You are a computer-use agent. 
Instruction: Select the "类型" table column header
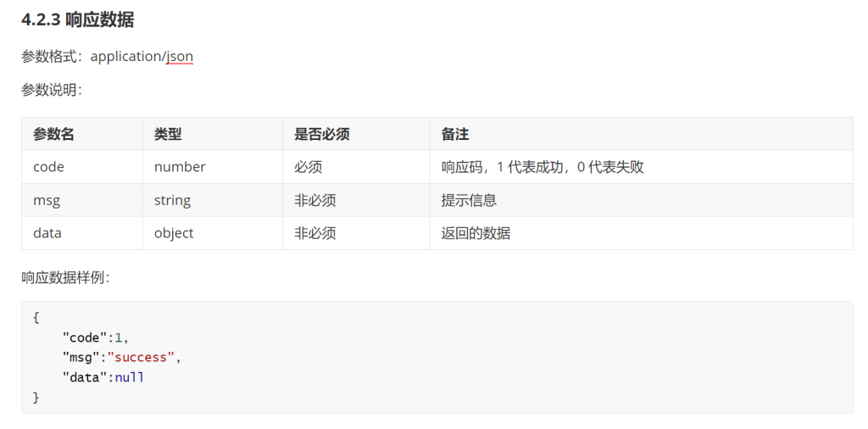(x=168, y=134)
